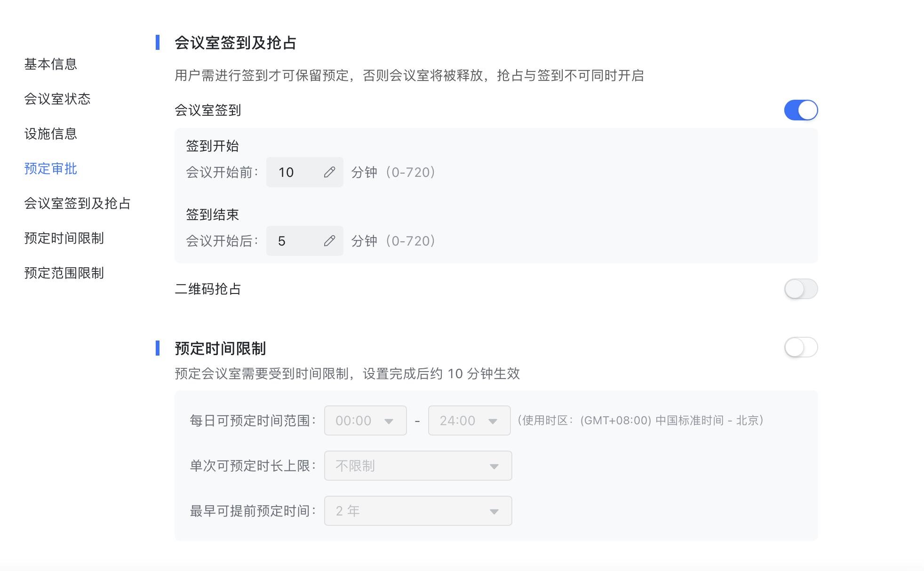Expand the chevron arrow on the 2 年 selector
This screenshot has width=924, height=571.
[494, 511]
